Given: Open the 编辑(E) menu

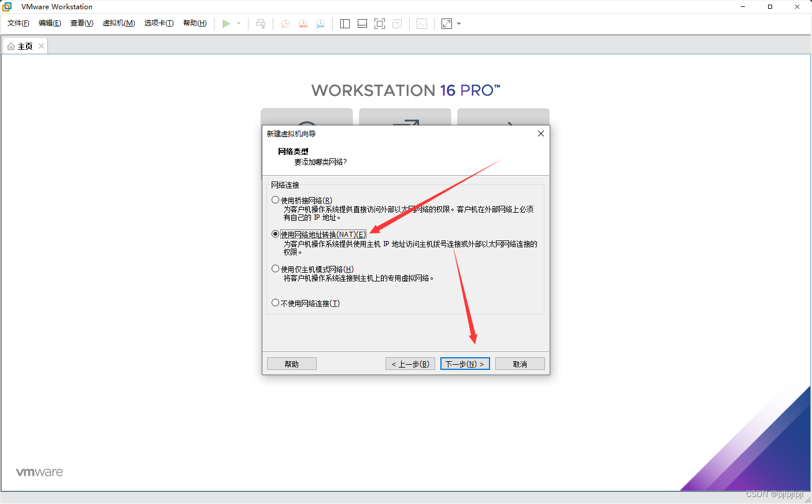Looking at the screenshot, I should tap(50, 23).
